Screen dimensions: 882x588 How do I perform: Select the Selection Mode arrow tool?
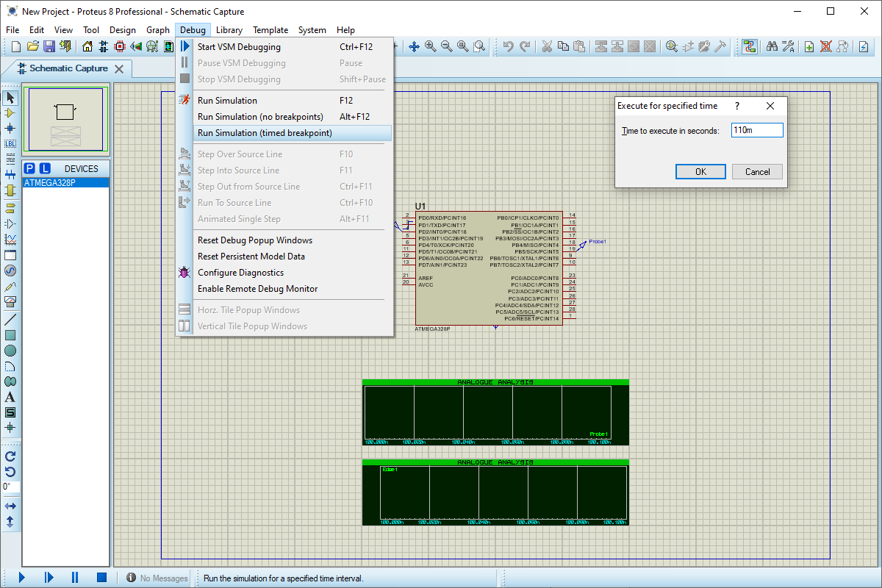click(10, 98)
